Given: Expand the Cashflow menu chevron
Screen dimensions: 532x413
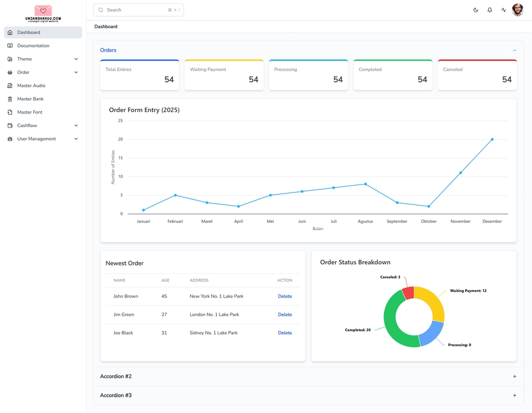Looking at the screenshot, I should pyautogui.click(x=76, y=125).
